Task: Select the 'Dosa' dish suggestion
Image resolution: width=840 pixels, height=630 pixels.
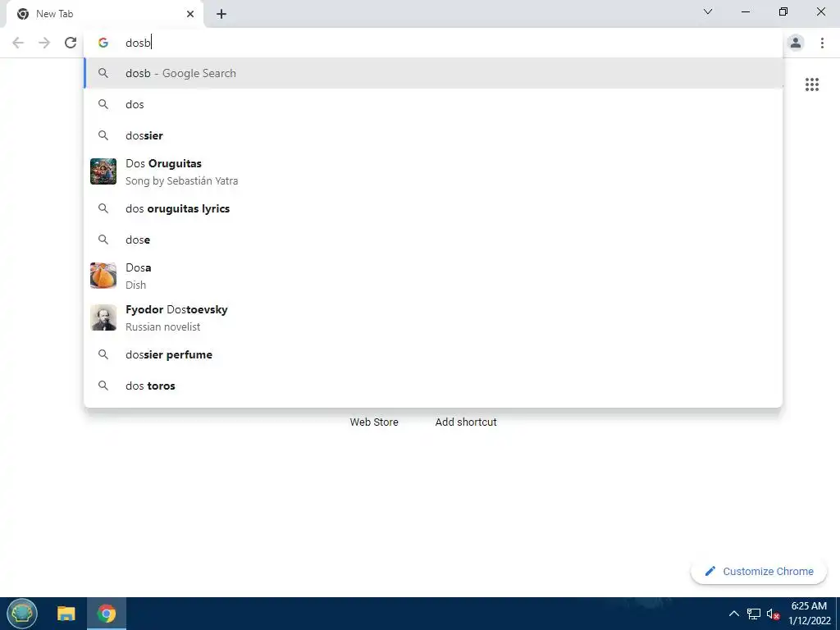Action: click(433, 276)
